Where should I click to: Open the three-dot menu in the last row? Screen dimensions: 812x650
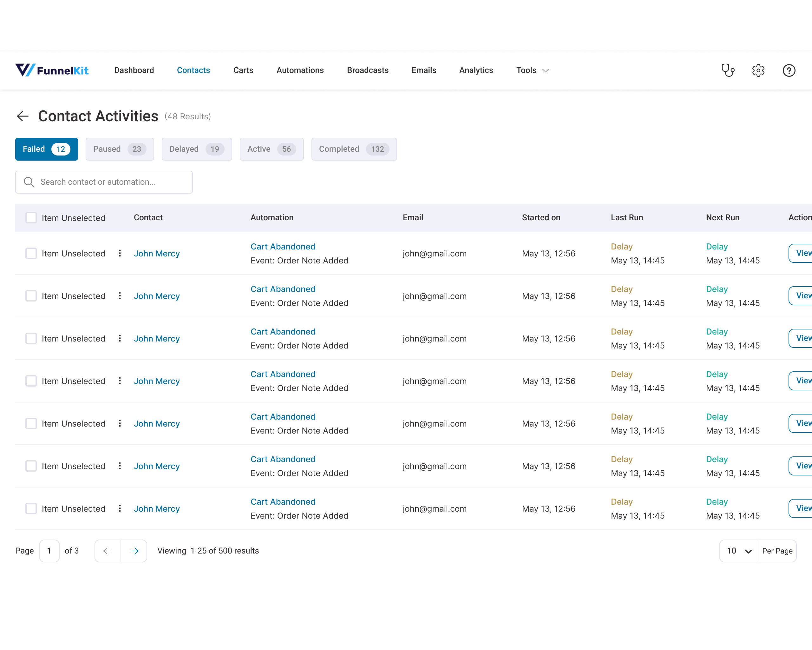120,508
